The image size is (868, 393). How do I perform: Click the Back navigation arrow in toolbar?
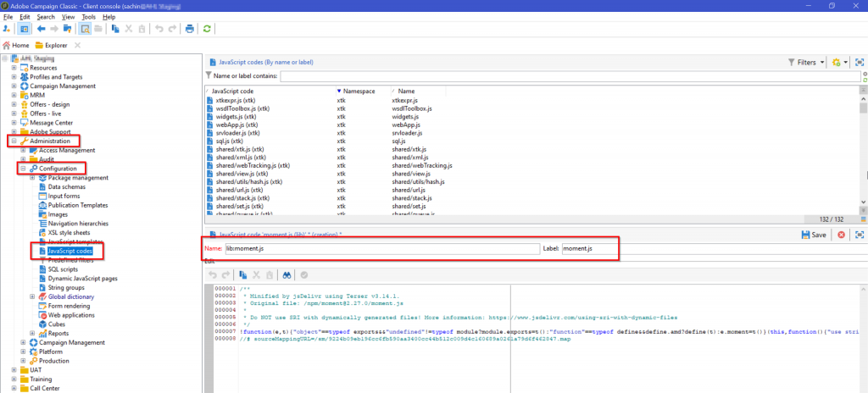coord(41,29)
